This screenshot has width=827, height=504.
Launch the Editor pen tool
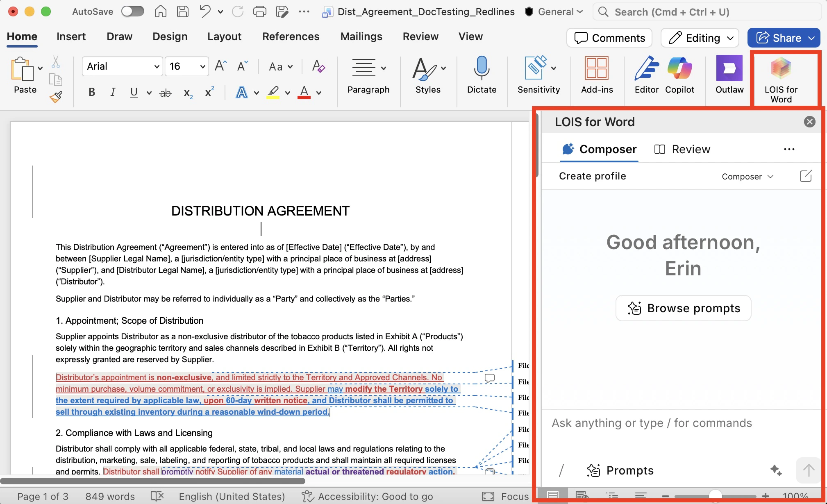[x=647, y=75]
